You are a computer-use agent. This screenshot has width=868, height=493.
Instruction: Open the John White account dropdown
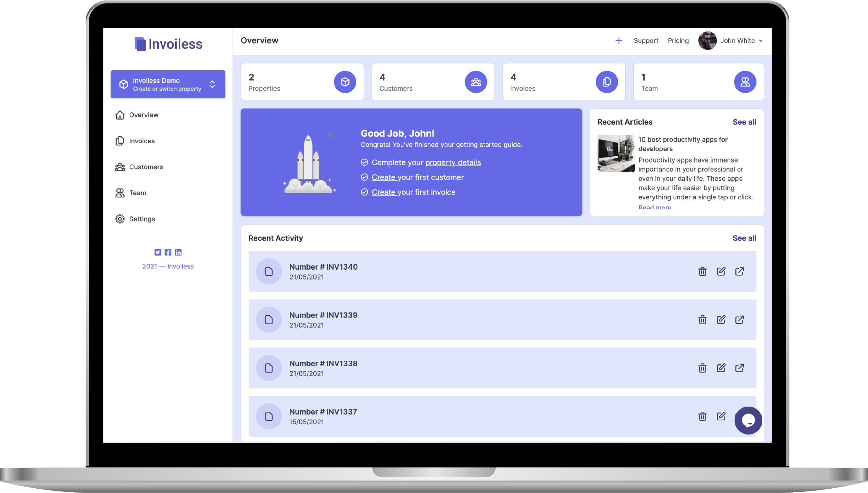738,40
